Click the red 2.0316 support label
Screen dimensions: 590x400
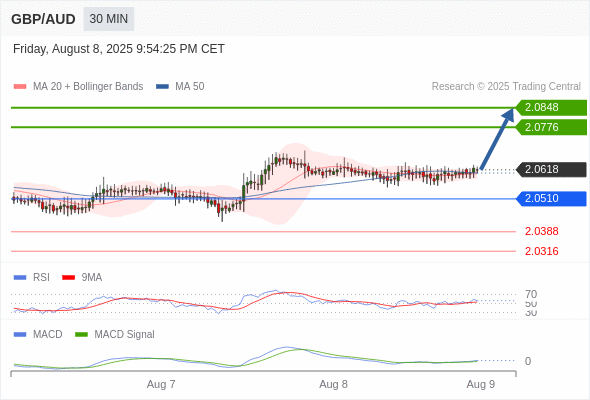coord(541,251)
